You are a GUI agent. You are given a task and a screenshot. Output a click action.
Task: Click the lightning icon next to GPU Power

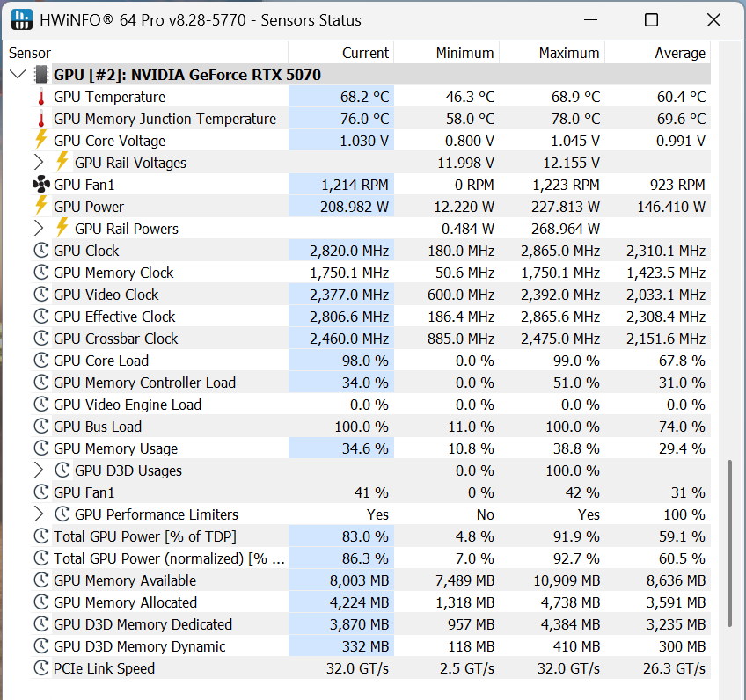point(40,207)
